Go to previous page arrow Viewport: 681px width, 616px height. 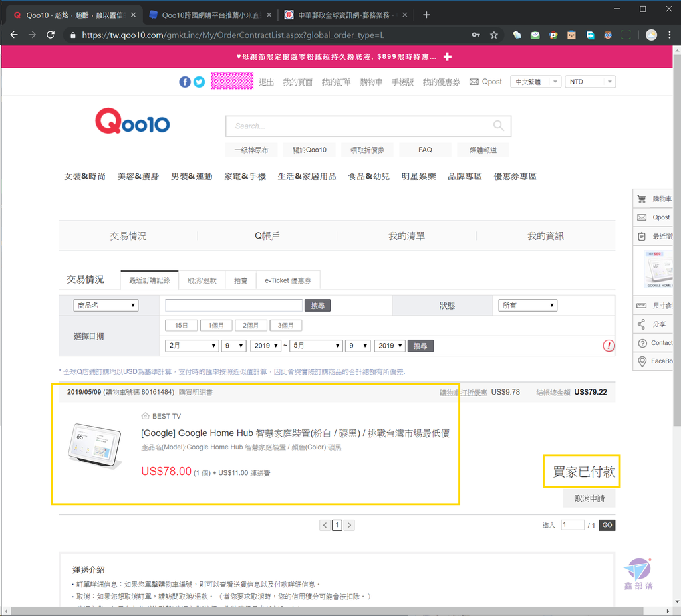tap(325, 525)
